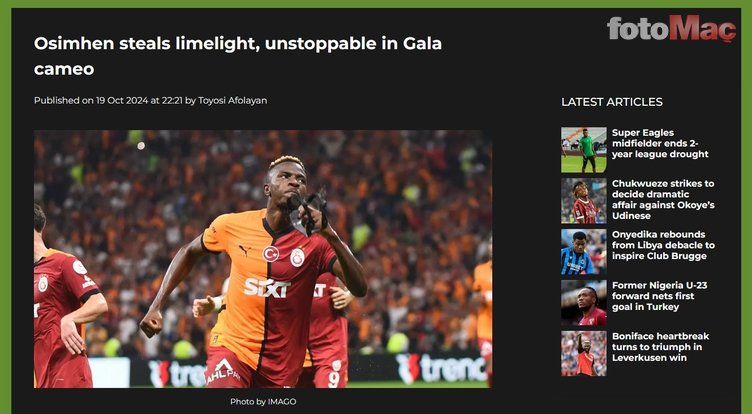This screenshot has height=414, width=752.
Task: Open the Boniface article thumbnail image
Action: click(x=584, y=354)
